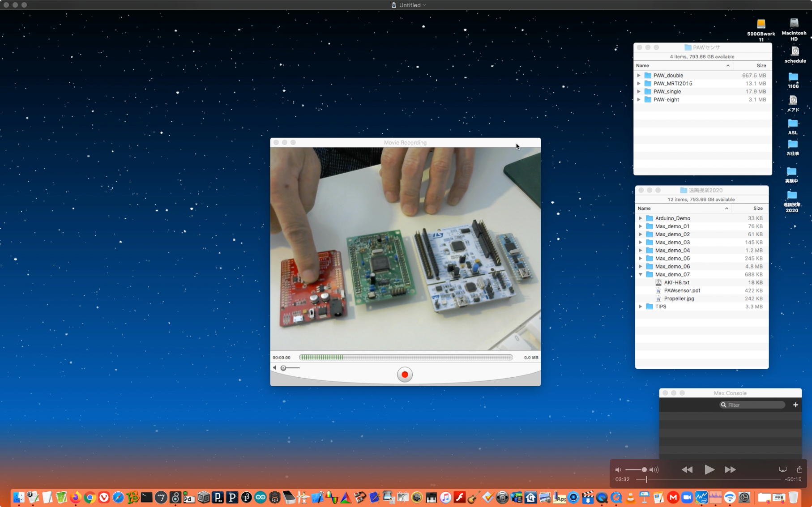Image resolution: width=812 pixels, height=507 pixels.
Task: Open Keynote from the Dock
Action: coord(645,497)
